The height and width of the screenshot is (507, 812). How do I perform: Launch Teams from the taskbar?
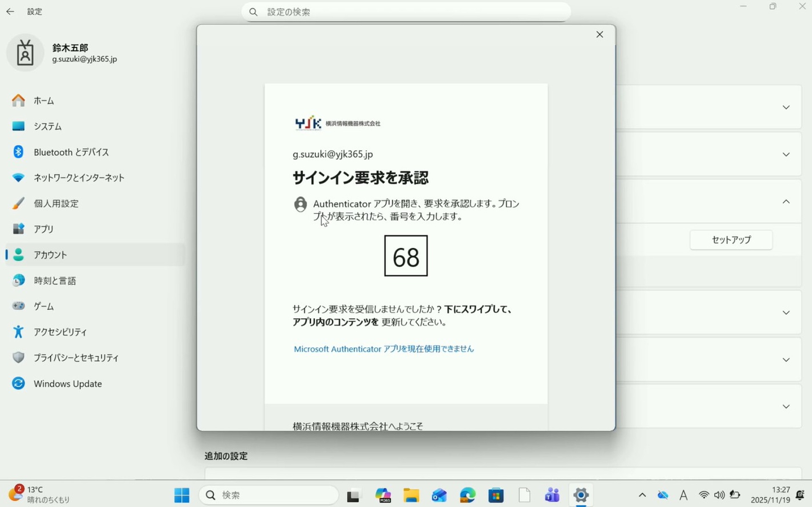552,495
